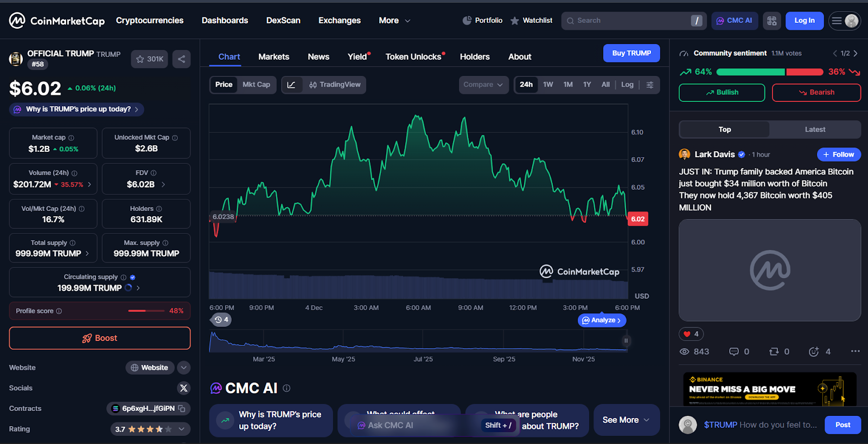Switch to line chart icon
The width and height of the screenshot is (868, 444).
point(291,85)
